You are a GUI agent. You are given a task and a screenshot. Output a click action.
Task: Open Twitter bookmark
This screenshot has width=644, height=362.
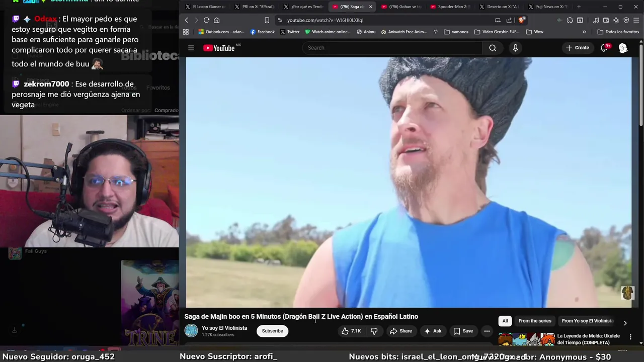[x=290, y=32]
